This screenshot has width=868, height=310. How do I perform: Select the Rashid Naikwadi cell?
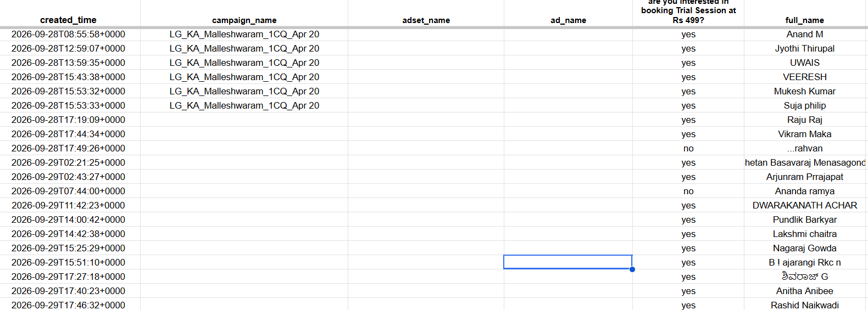pos(805,305)
